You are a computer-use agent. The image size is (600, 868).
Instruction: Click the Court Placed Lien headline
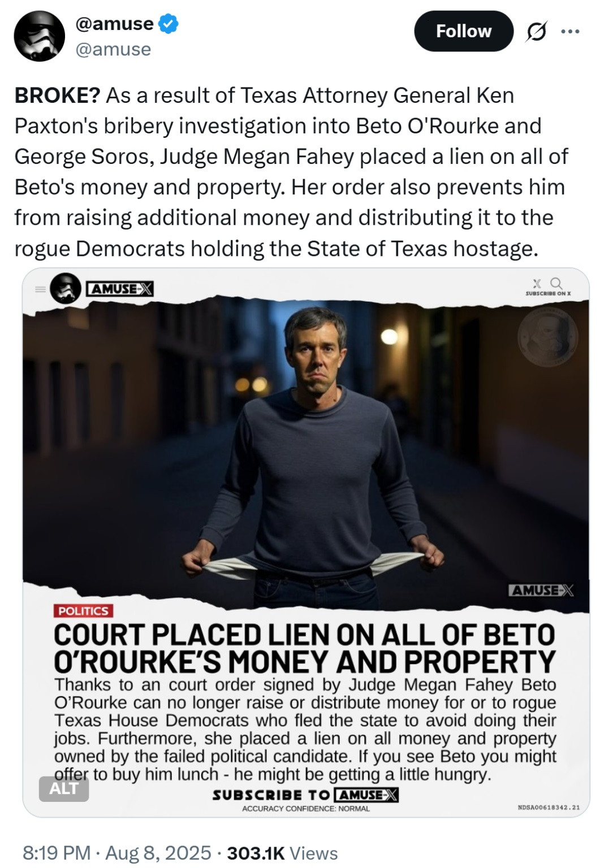coord(305,648)
